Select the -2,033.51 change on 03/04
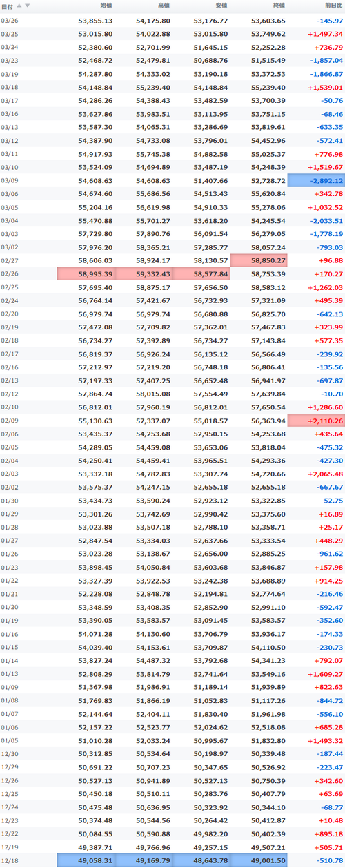Image resolution: width=345 pixels, height=868 pixels. [x=325, y=222]
